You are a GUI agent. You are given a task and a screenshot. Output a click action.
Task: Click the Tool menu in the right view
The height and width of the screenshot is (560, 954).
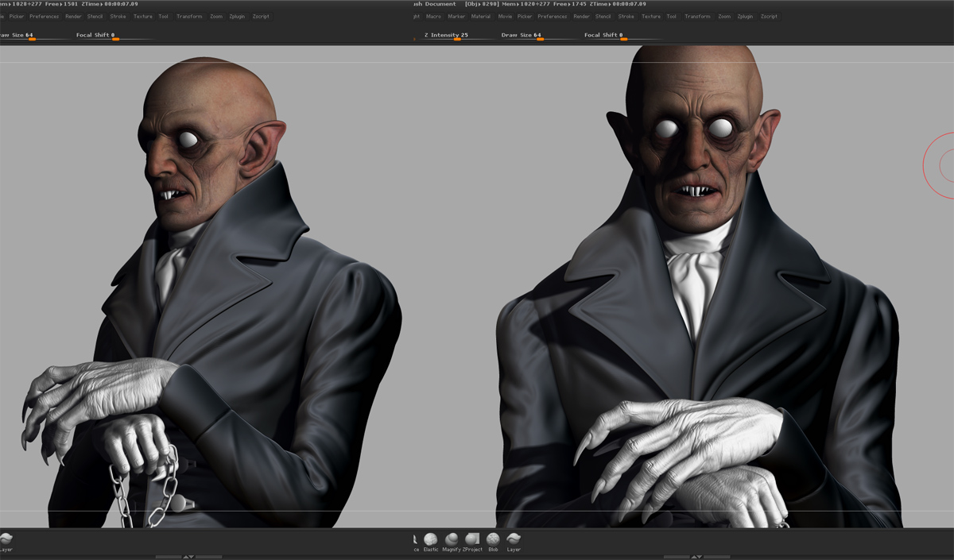pos(672,16)
